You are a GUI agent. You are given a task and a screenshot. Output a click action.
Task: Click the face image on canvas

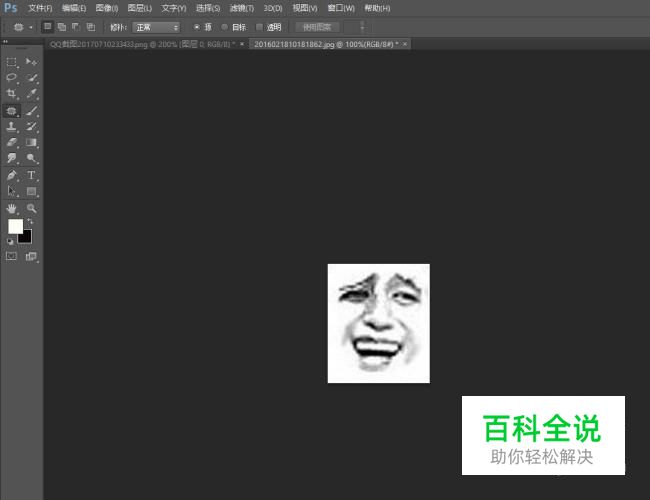[378, 323]
